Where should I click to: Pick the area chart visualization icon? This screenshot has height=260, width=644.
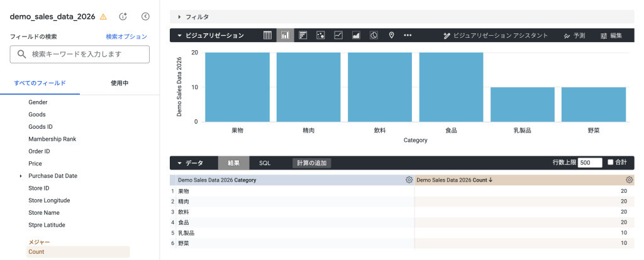pos(356,35)
